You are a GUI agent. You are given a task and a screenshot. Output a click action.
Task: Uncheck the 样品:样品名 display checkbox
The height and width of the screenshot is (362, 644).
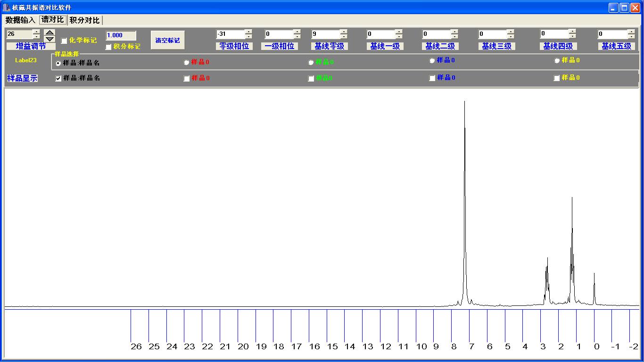pyautogui.click(x=58, y=78)
